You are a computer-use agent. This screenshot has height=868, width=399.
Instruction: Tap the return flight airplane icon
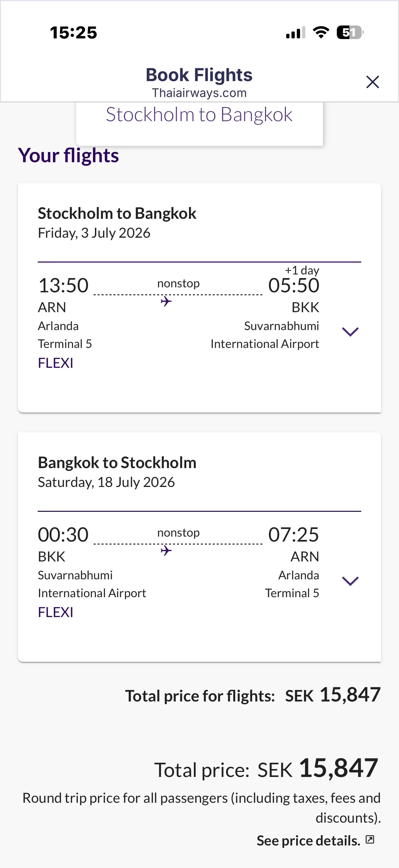(x=166, y=551)
